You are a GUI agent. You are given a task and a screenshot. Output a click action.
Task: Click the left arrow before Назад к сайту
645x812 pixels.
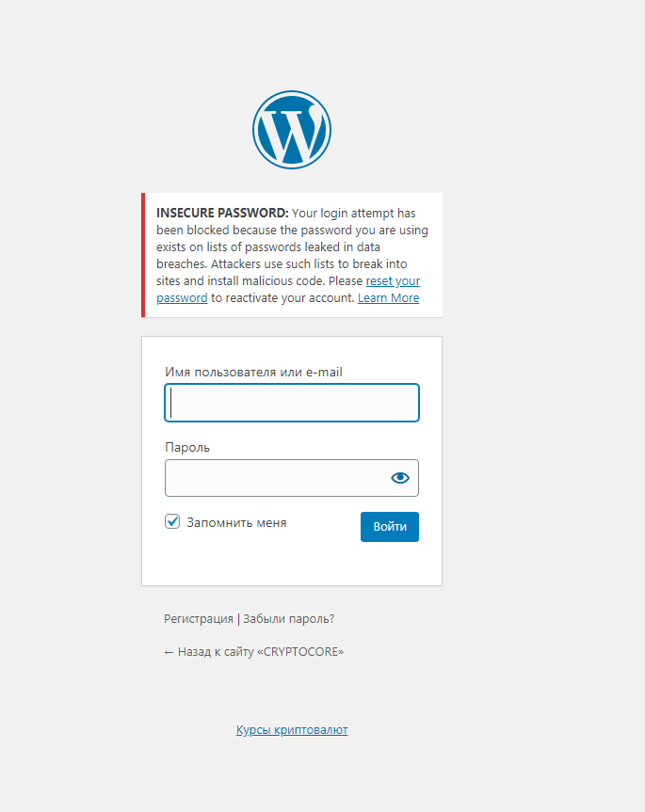pos(169,652)
